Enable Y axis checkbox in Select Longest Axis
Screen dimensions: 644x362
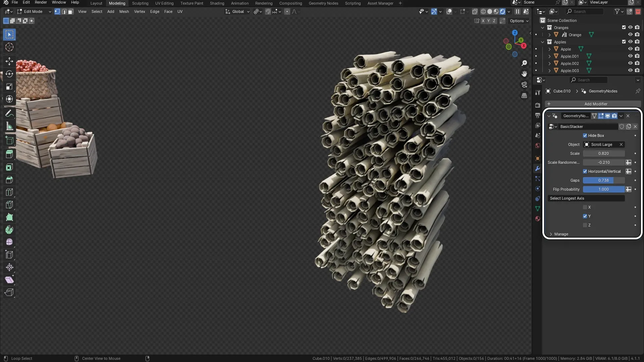(x=585, y=216)
